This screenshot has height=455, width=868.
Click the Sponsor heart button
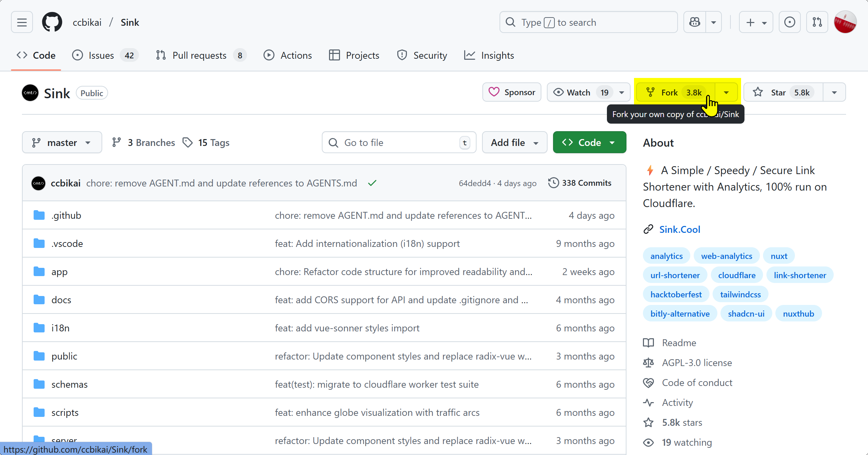512,92
